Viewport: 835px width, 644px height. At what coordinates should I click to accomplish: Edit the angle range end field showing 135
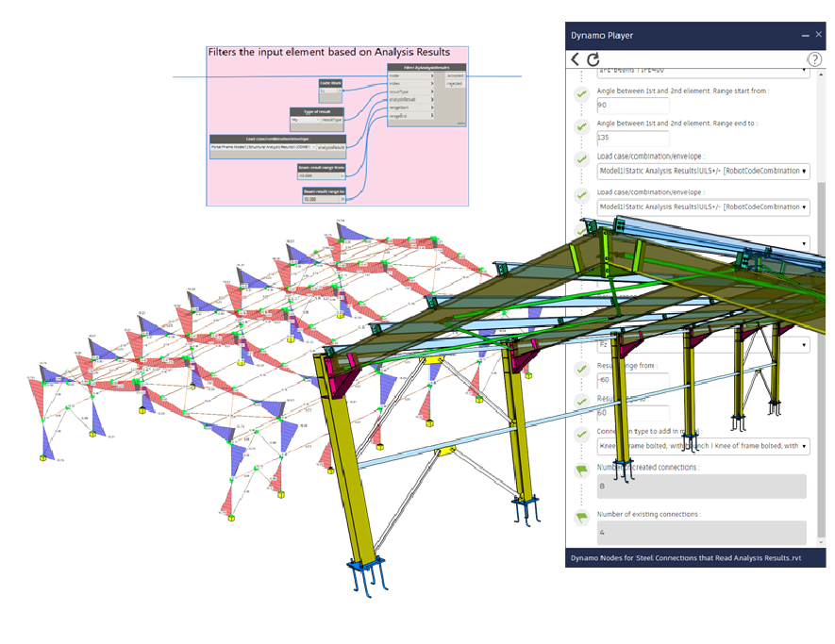pos(633,138)
